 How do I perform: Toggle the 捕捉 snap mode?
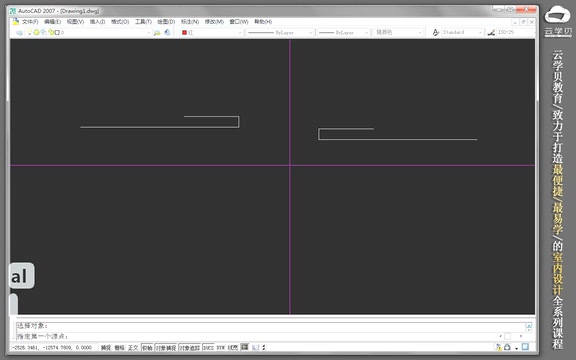(106, 348)
